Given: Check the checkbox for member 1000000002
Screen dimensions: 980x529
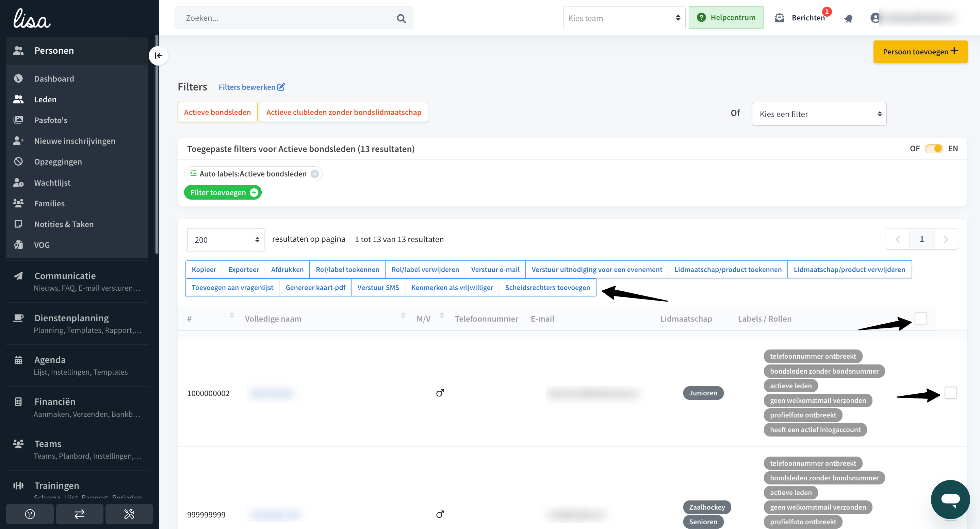Looking at the screenshot, I should [x=951, y=393].
